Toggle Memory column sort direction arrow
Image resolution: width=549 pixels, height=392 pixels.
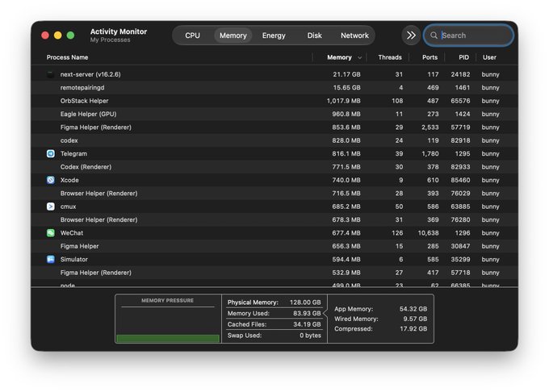pyautogui.click(x=359, y=58)
